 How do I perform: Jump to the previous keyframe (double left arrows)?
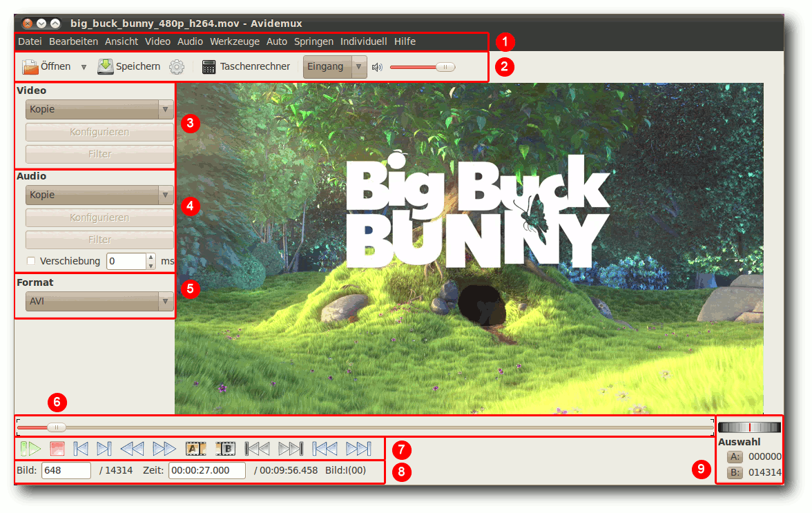point(132,449)
